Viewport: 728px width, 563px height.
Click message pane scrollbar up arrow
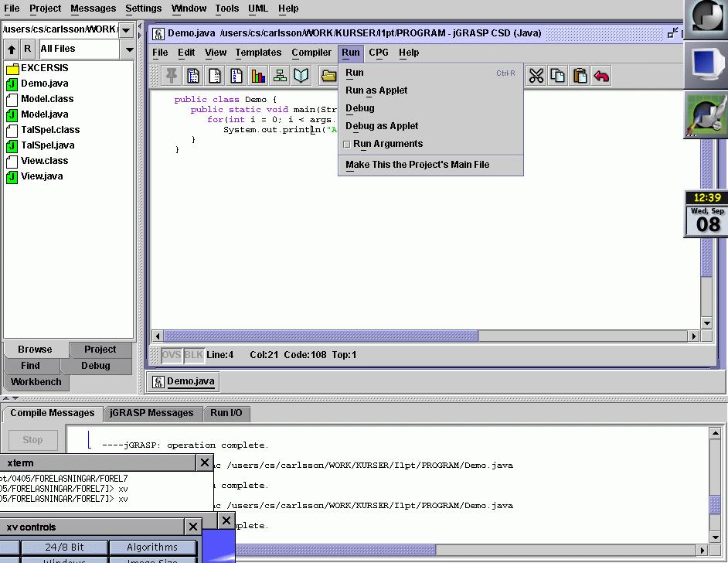click(x=715, y=433)
